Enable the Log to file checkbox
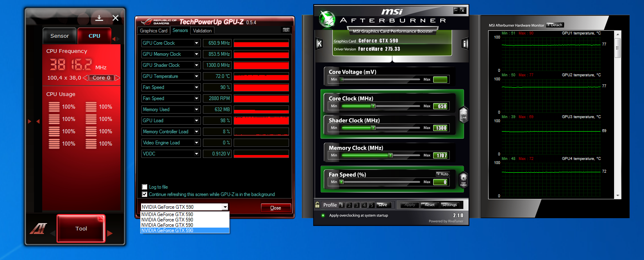The height and width of the screenshot is (260, 644). [x=144, y=187]
